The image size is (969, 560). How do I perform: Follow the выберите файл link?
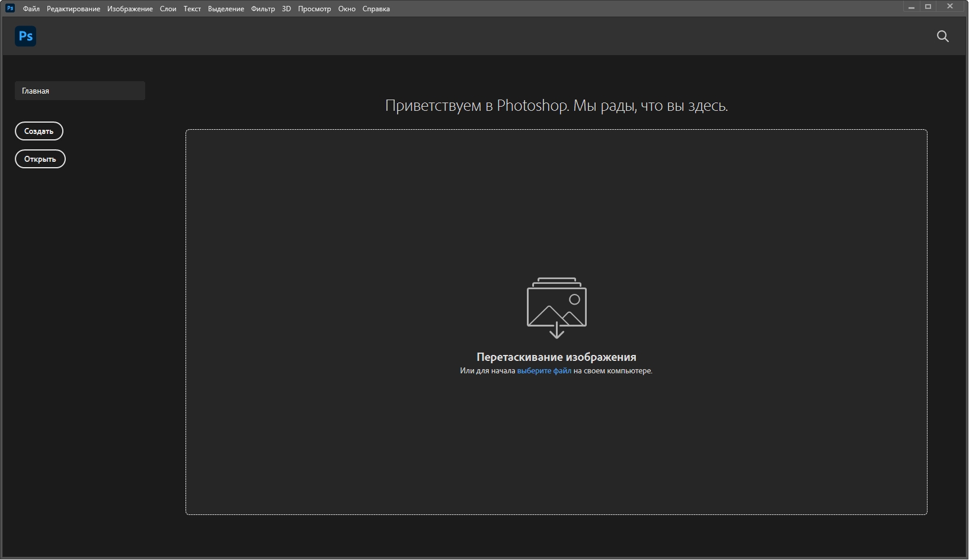pyautogui.click(x=544, y=371)
